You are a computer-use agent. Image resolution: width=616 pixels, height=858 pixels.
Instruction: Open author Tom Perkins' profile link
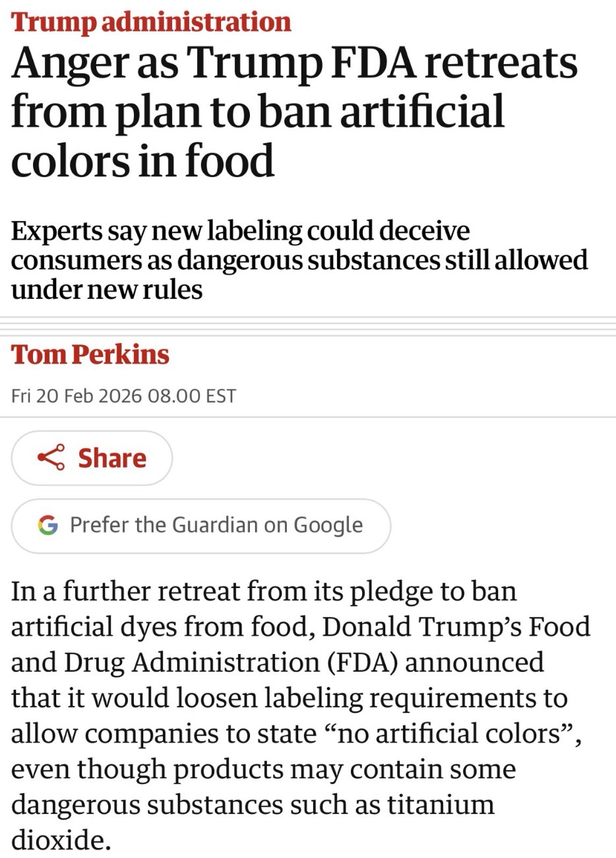click(90, 354)
